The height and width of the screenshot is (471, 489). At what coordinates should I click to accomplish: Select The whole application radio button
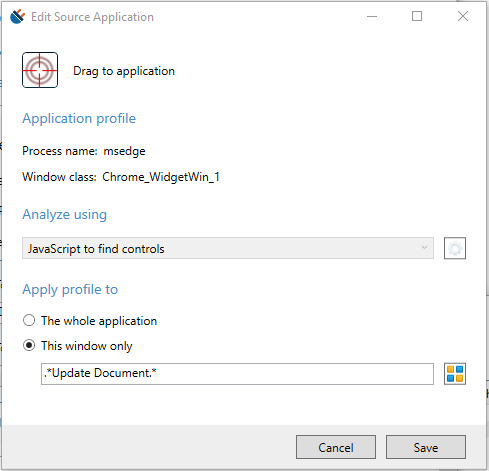(29, 320)
